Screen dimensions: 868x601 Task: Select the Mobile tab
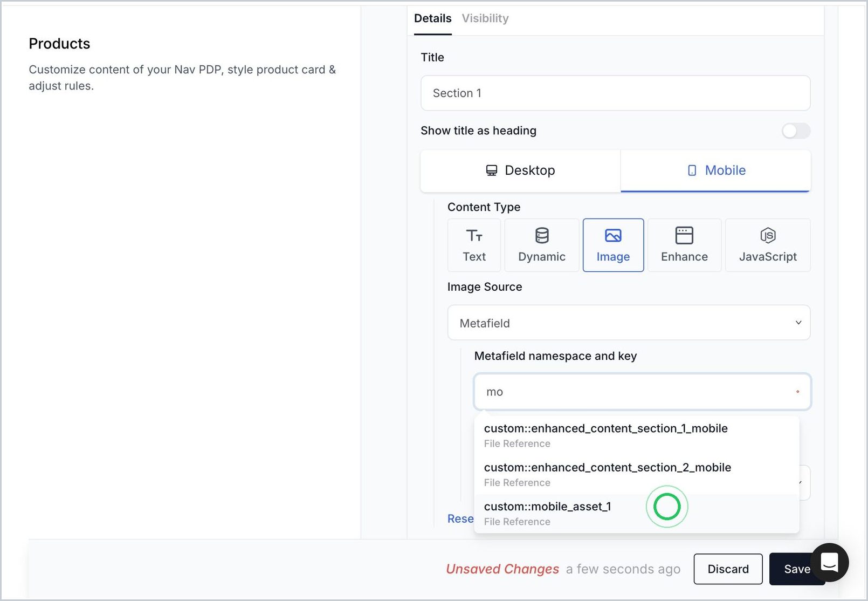(715, 170)
